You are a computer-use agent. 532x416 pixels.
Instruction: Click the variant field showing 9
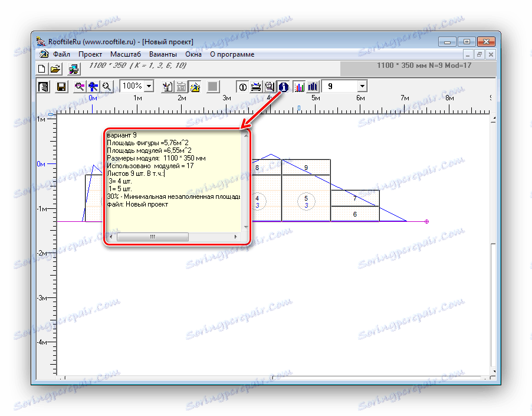tap(340, 86)
